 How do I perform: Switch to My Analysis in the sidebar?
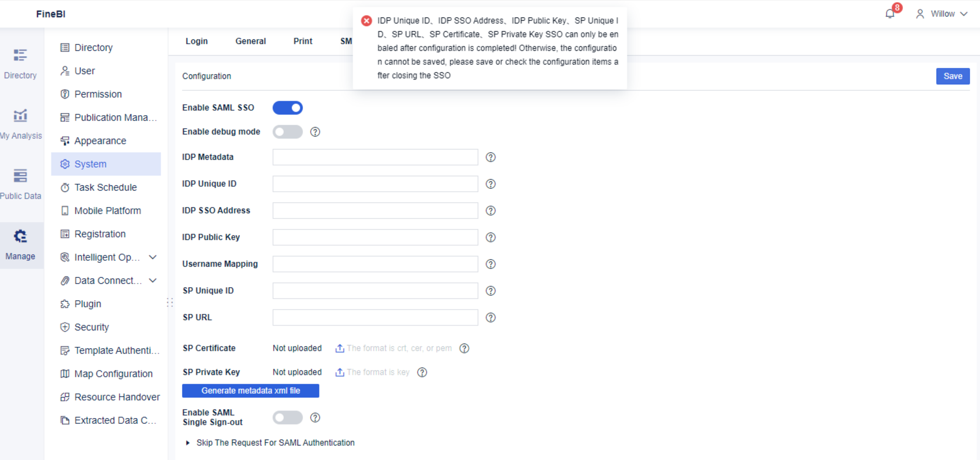(x=21, y=123)
